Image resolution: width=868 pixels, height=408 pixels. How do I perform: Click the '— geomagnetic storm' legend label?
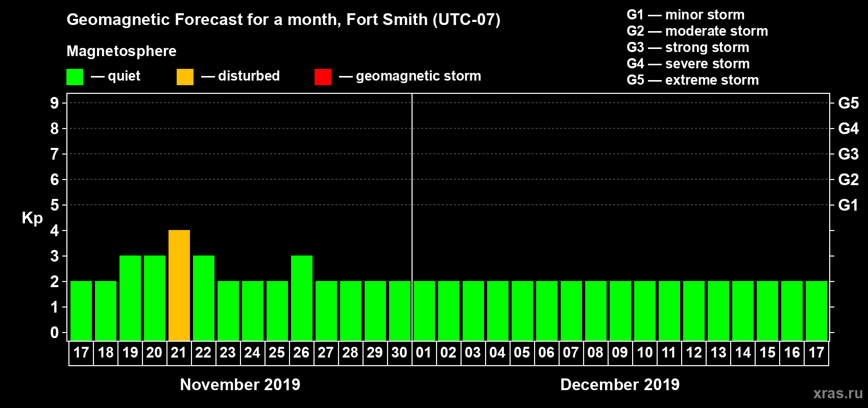tap(410, 76)
